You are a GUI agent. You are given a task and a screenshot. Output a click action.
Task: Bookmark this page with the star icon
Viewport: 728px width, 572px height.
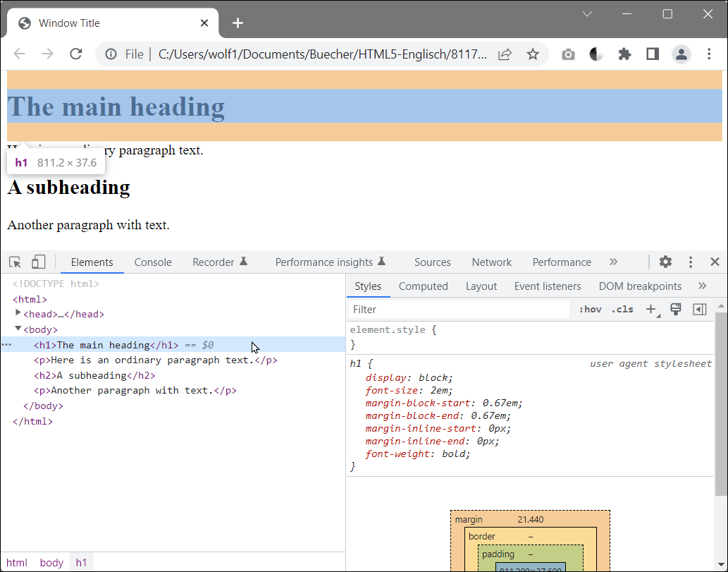click(x=533, y=54)
